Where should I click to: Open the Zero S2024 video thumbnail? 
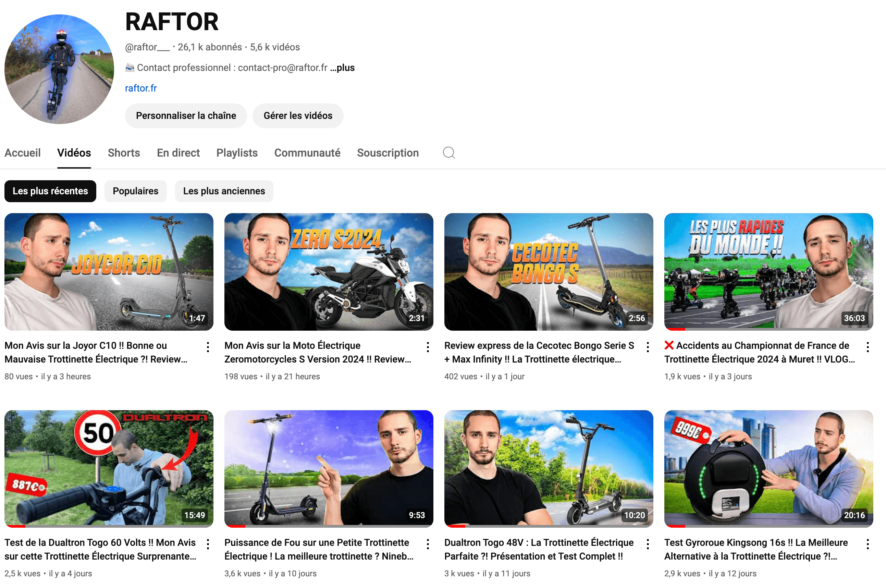(x=329, y=271)
